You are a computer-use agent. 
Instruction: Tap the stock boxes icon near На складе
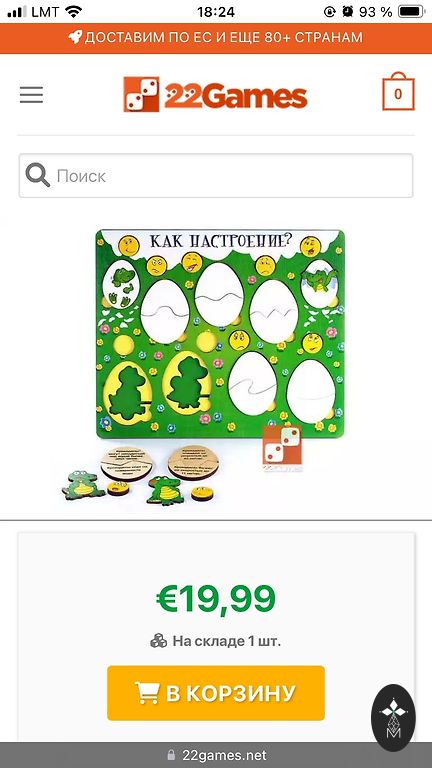[159, 641]
